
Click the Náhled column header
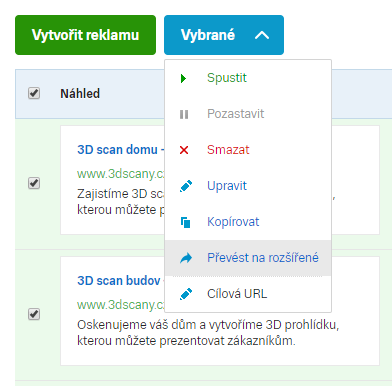[x=80, y=94]
